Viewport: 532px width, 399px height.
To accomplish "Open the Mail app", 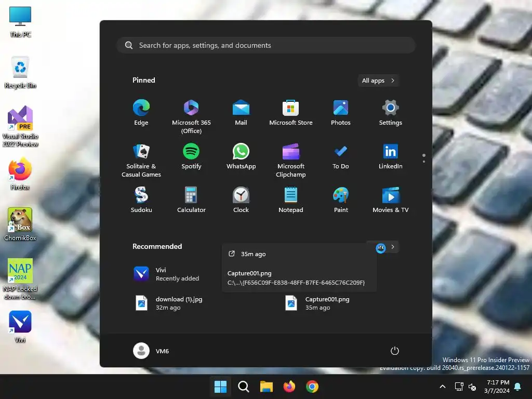I will 241,113.
